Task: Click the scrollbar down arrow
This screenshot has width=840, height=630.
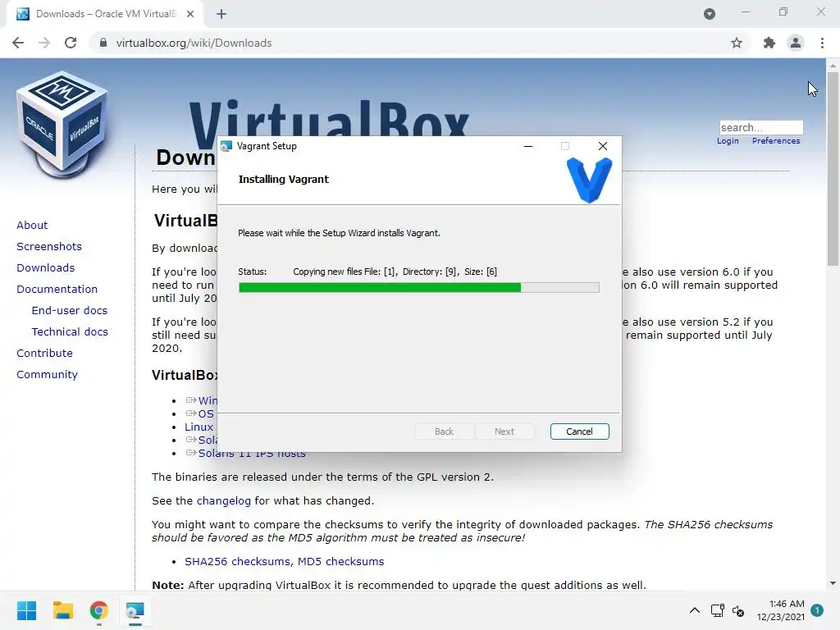Action: 833,583
